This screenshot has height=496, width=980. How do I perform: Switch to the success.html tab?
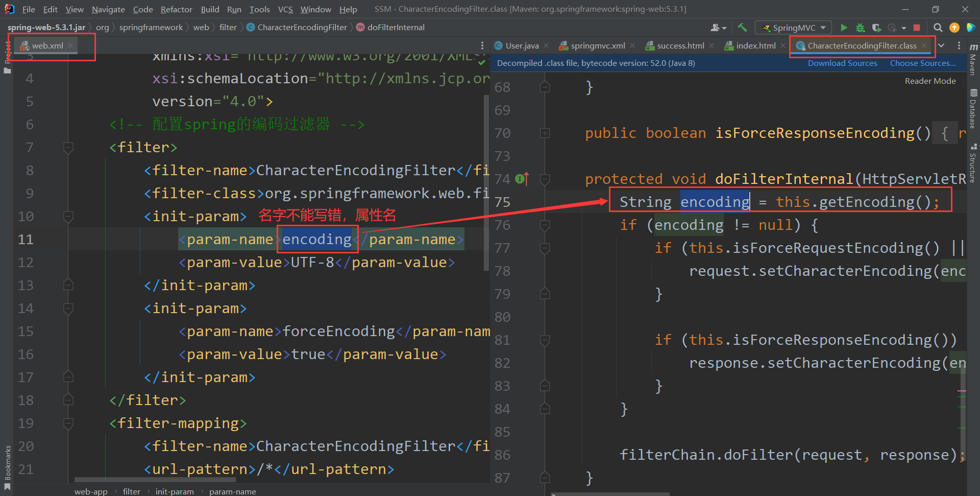click(680, 45)
